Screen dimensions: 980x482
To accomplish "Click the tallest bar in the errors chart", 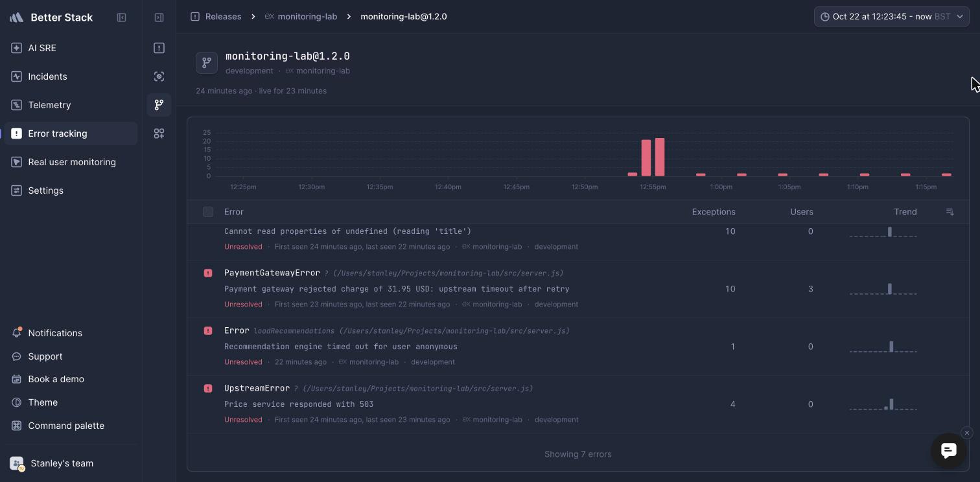I will click(660, 157).
